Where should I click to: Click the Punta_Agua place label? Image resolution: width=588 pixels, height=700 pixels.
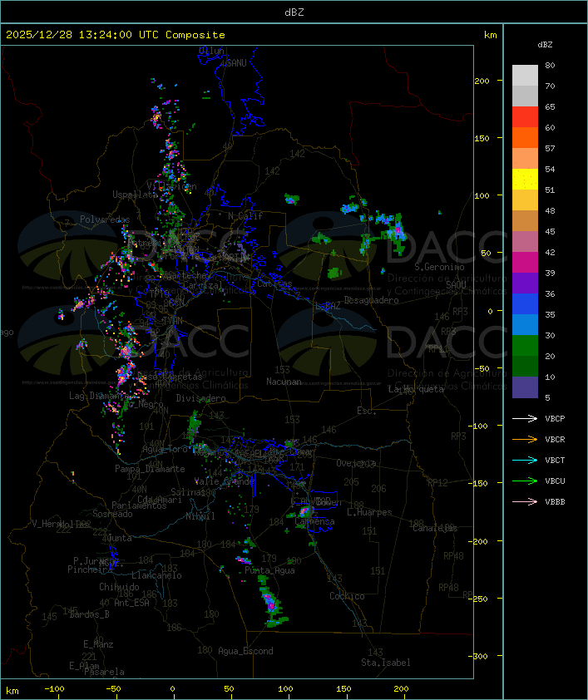[269, 570]
